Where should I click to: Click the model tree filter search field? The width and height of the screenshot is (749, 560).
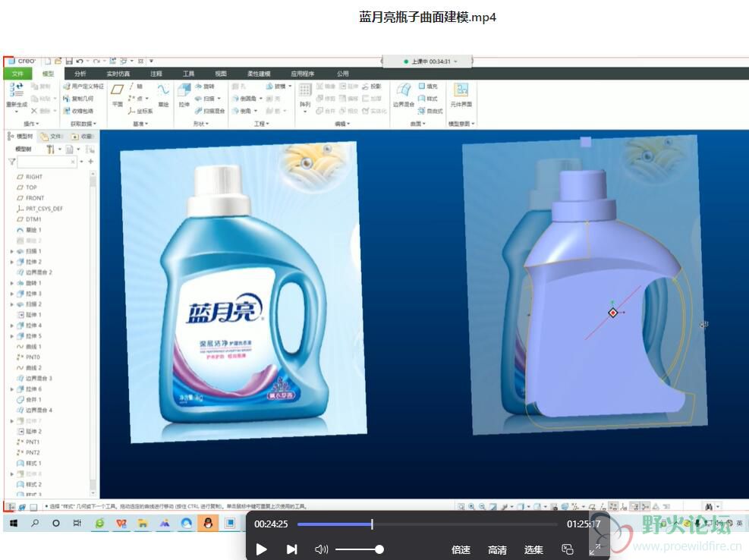46,162
